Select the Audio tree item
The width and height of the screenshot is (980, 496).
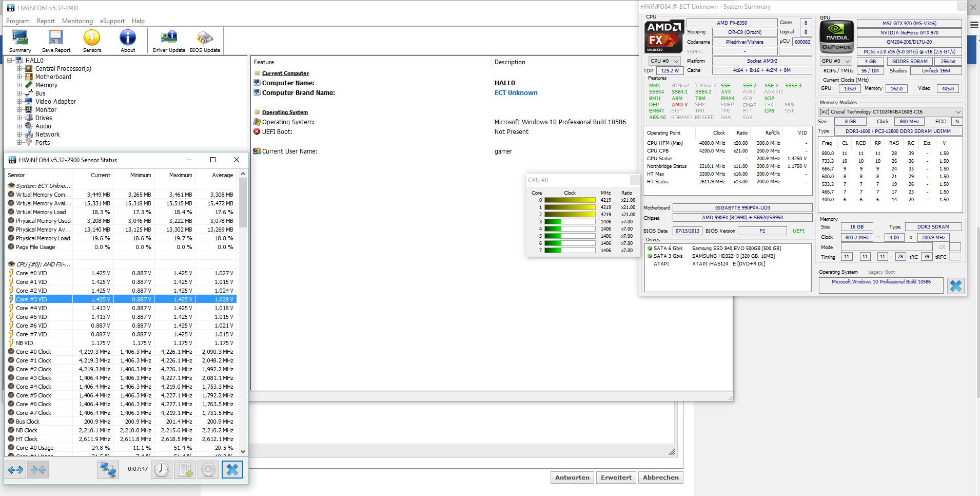[43, 126]
